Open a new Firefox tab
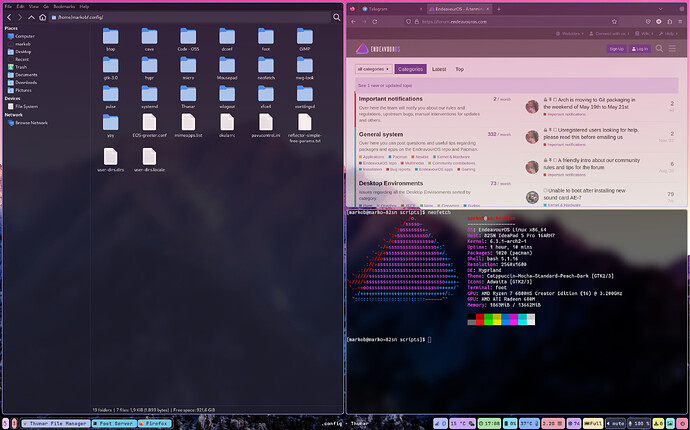Viewport: 690px width, 430px height. pos(499,9)
